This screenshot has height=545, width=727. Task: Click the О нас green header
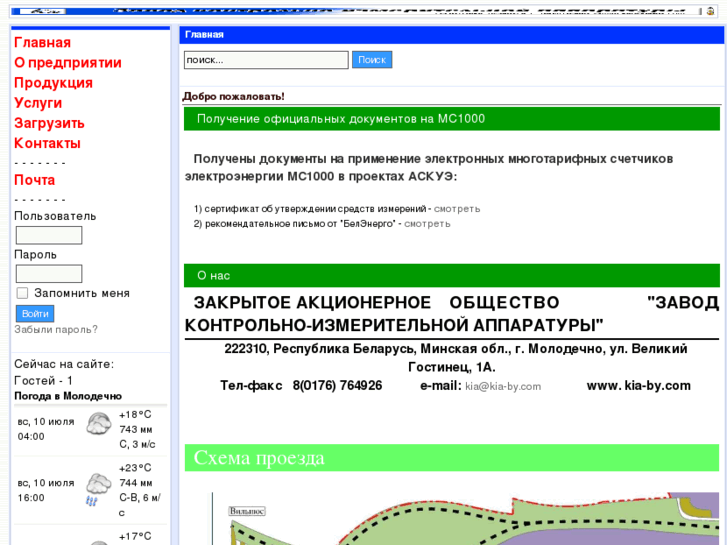pos(452,276)
